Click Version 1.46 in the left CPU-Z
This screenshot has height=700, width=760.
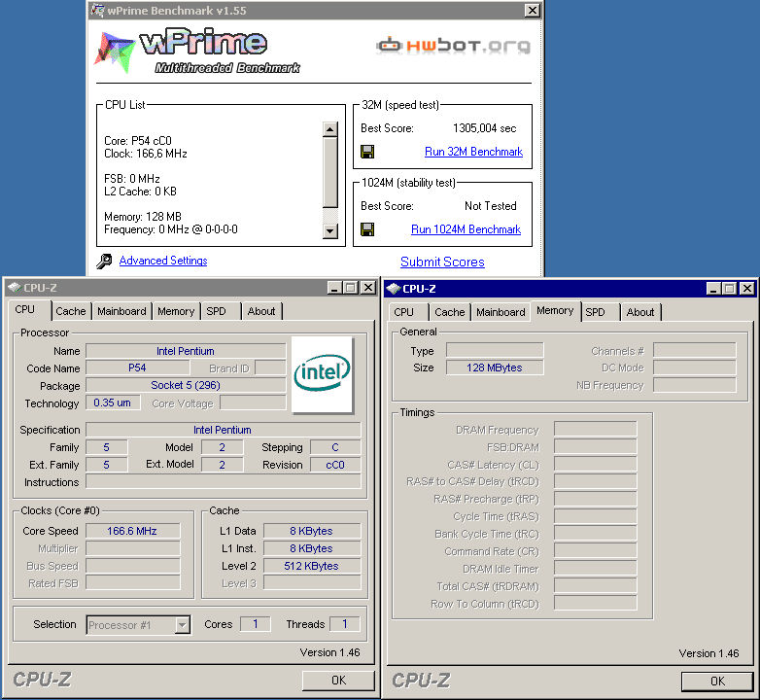pyautogui.click(x=330, y=653)
